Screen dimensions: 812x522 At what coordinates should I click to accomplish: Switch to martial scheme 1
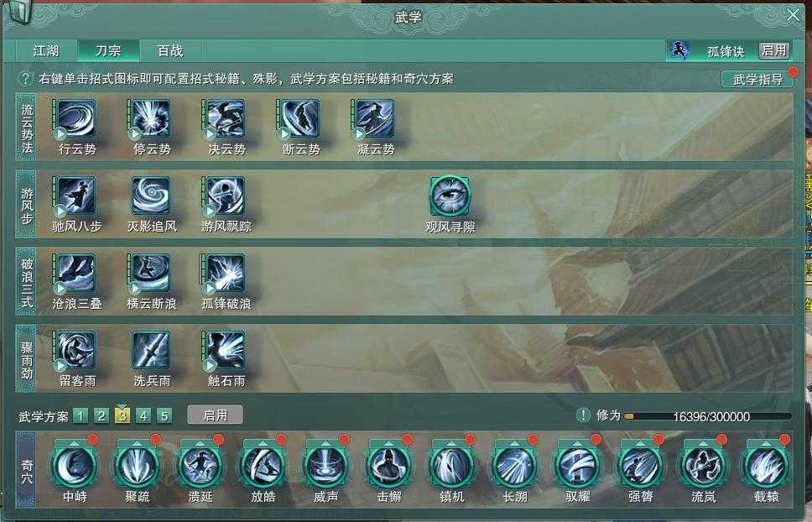(81, 415)
